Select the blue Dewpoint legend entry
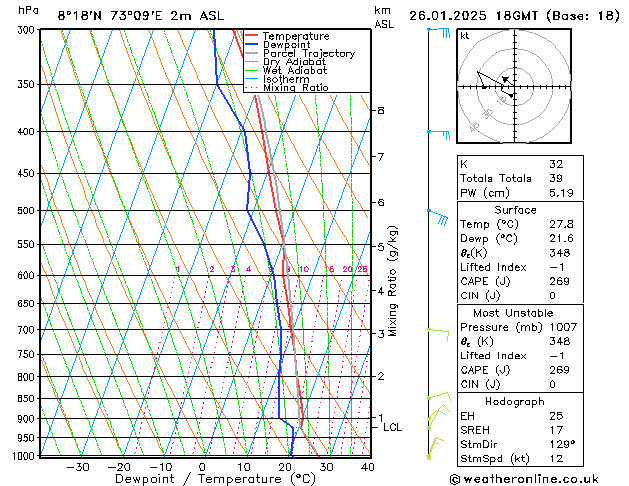The height and width of the screenshot is (486, 629). click(x=285, y=45)
